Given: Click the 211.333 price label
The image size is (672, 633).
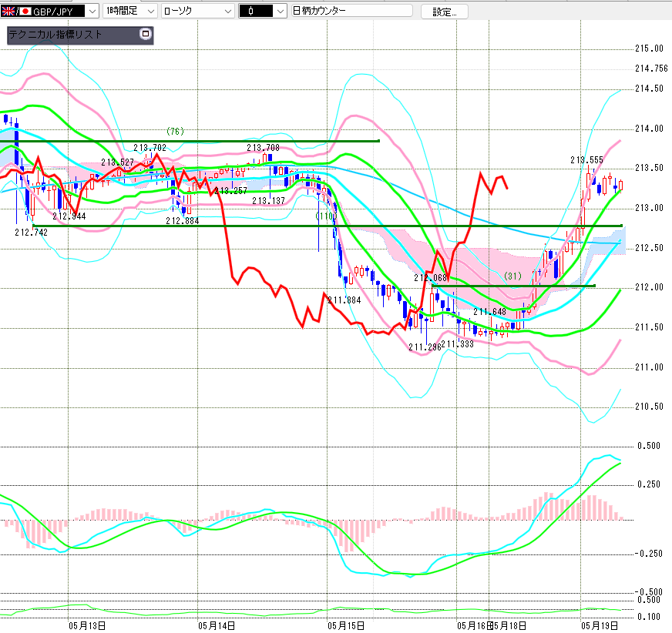Looking at the screenshot, I should pyautogui.click(x=457, y=344).
